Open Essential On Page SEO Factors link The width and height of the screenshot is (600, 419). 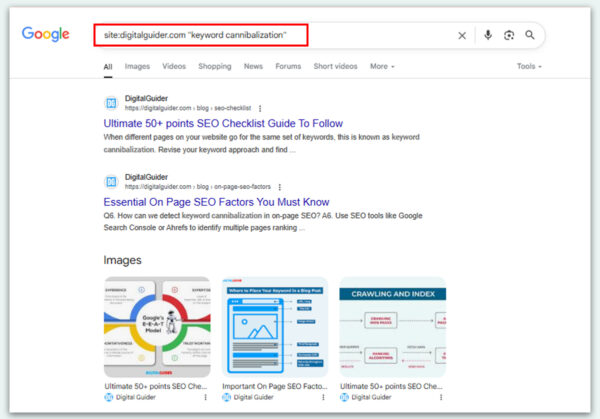pyautogui.click(x=216, y=202)
